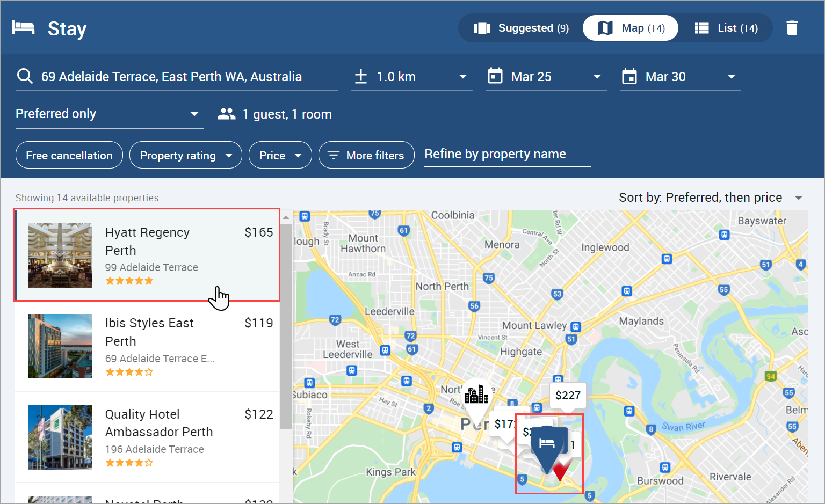Click calendar icon for Mar 30
Image resolution: width=825 pixels, height=504 pixels.
point(629,76)
